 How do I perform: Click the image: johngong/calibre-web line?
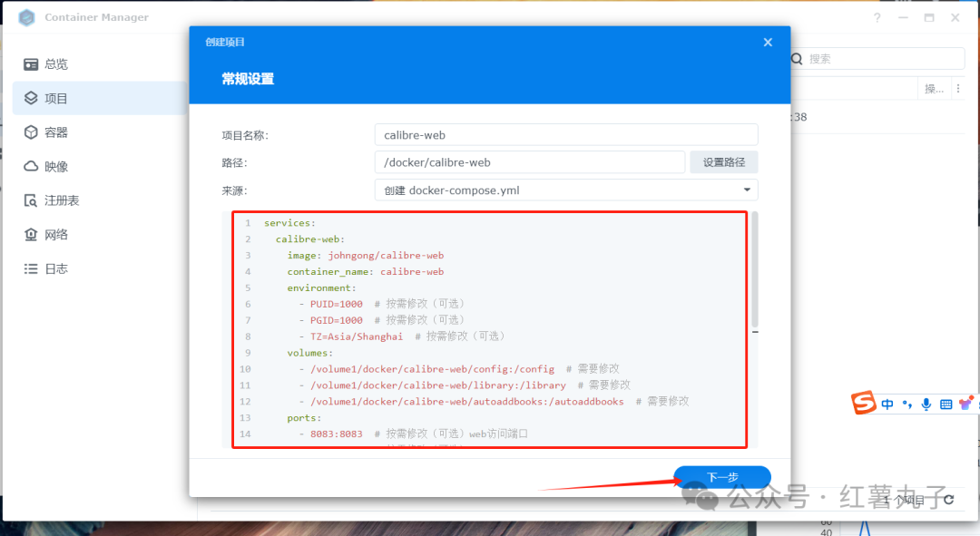[x=366, y=255]
